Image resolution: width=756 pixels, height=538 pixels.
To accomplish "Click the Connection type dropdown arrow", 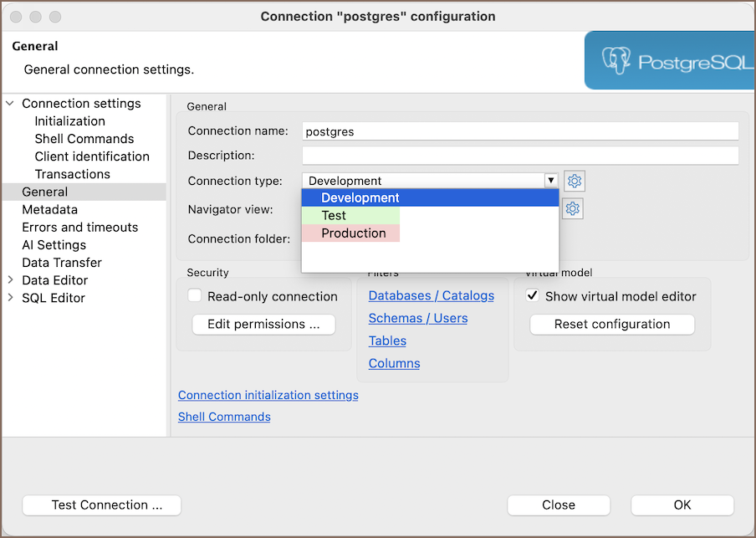I will (550, 181).
